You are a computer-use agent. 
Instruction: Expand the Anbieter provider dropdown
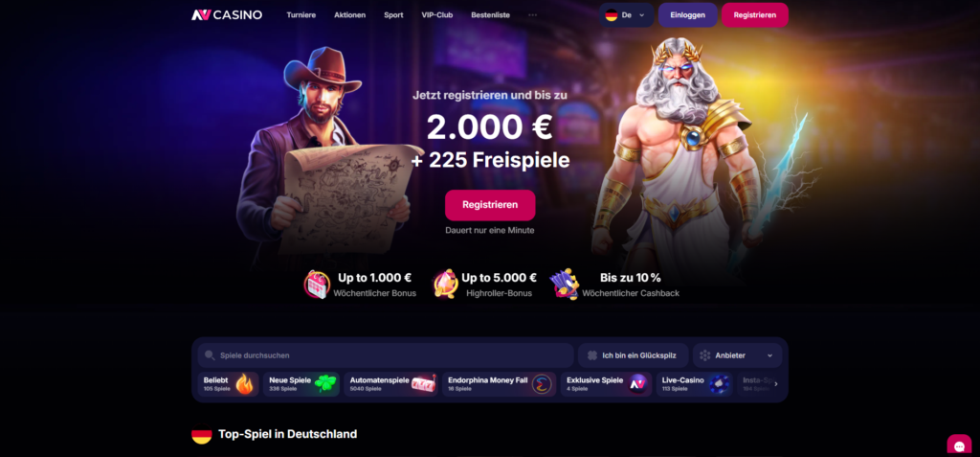click(x=737, y=354)
